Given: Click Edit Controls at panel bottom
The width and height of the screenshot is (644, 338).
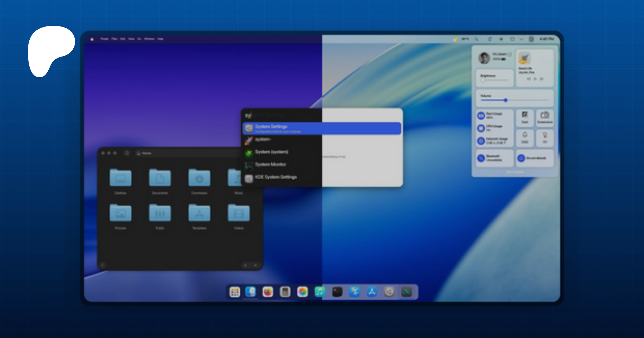Looking at the screenshot, I should [514, 172].
